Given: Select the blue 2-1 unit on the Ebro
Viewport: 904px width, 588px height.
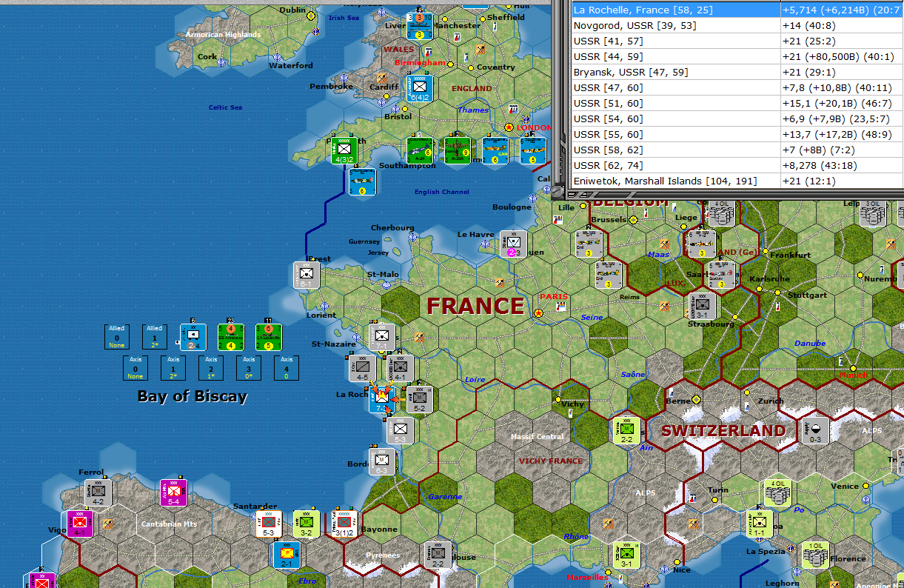Looking at the screenshot, I should [x=287, y=555].
